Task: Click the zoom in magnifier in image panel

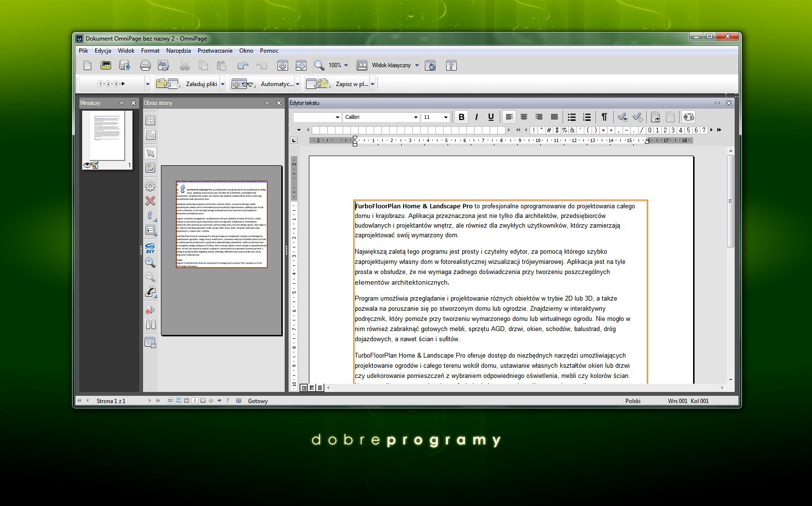Action: click(150, 262)
